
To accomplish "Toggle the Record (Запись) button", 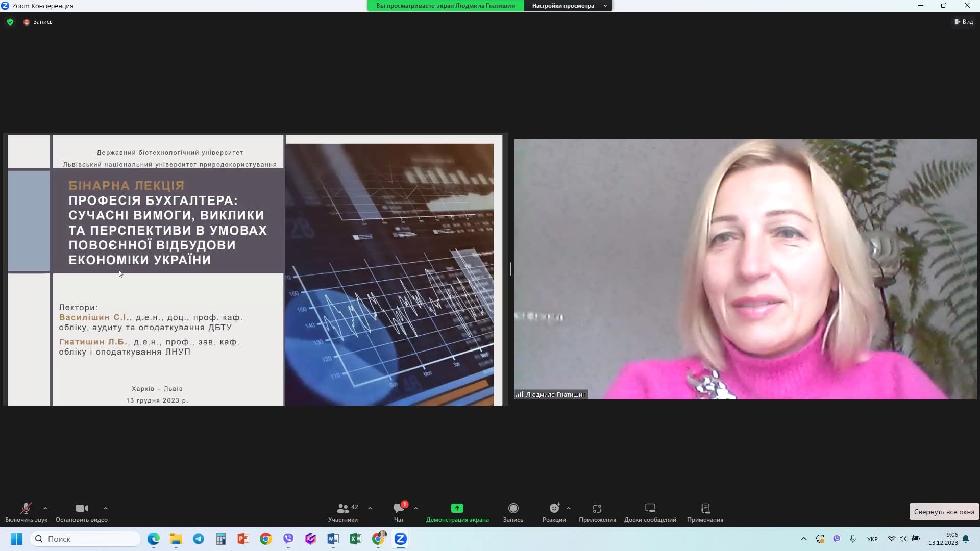I will coord(513,512).
